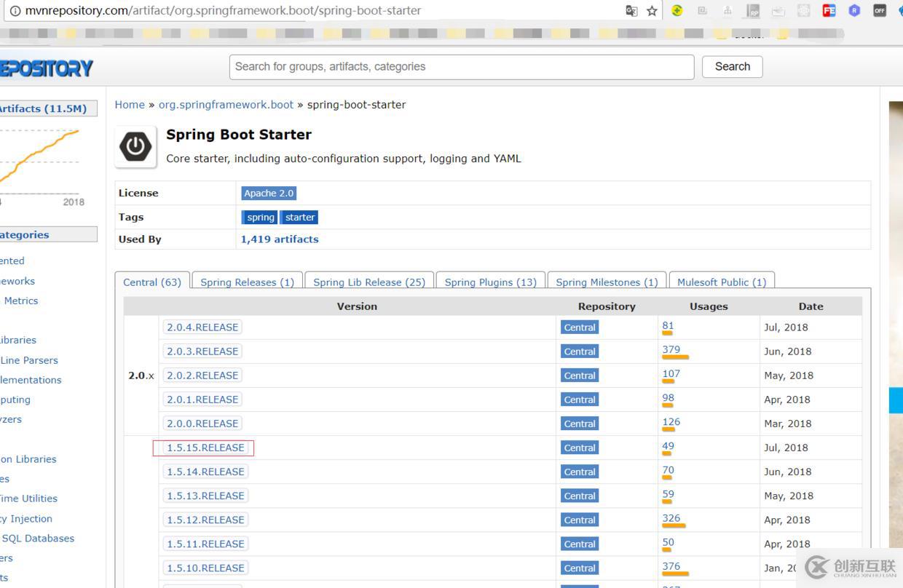Open version 2.0.2.RELEASE
The image size is (903, 588).
pos(202,375)
